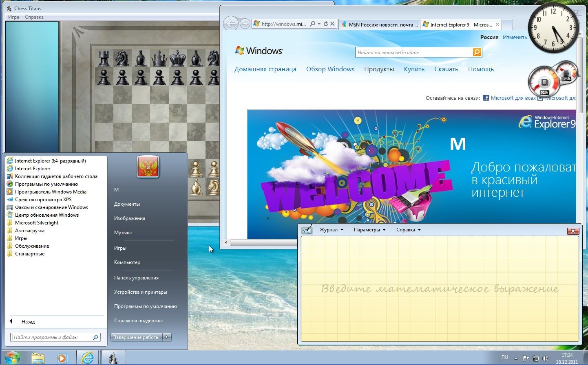The image size is (588, 365).
Task: Open Справка menu in Chess Titans
Action: click(34, 17)
